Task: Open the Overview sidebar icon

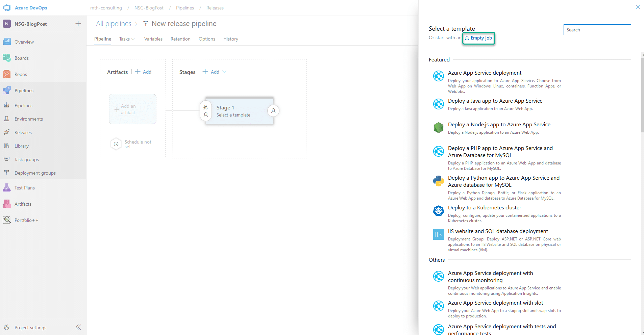Action: (x=7, y=42)
